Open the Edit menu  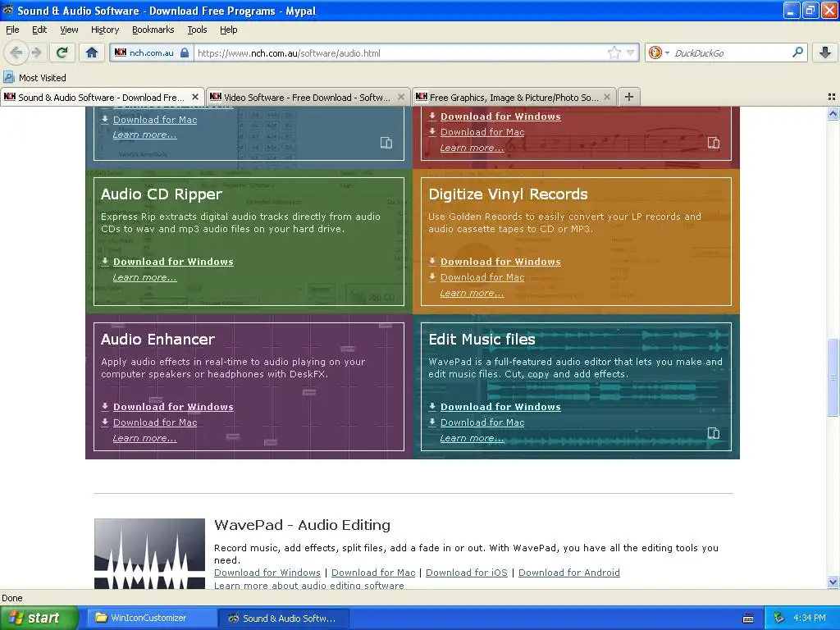click(x=39, y=30)
